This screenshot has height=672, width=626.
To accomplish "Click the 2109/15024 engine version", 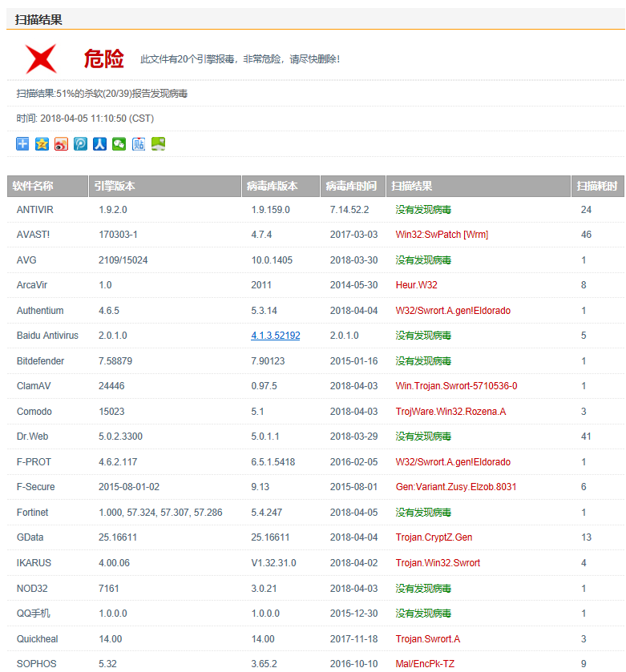I will (x=123, y=260).
